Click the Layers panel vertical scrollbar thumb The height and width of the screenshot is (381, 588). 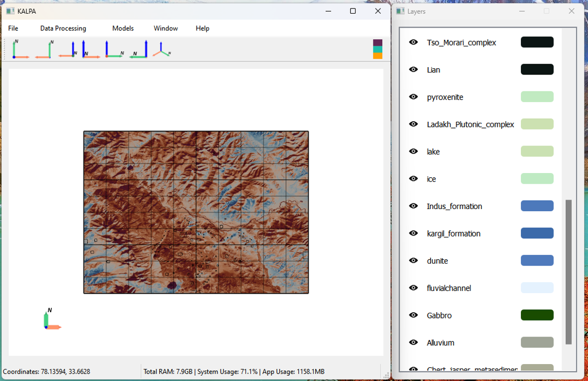coord(568,272)
